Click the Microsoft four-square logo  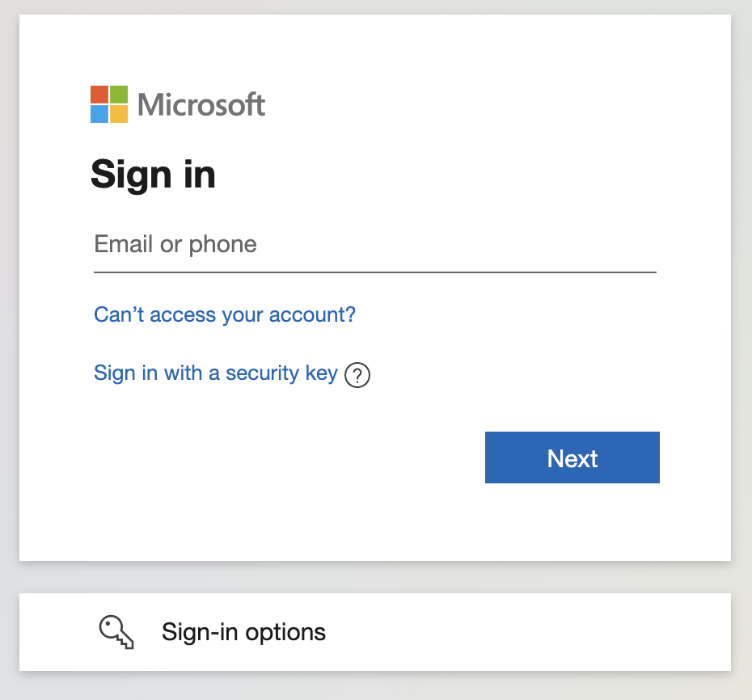[109, 104]
